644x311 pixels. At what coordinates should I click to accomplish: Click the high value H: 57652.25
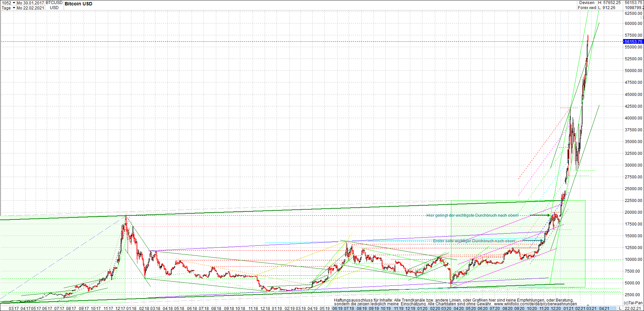click(x=609, y=3)
